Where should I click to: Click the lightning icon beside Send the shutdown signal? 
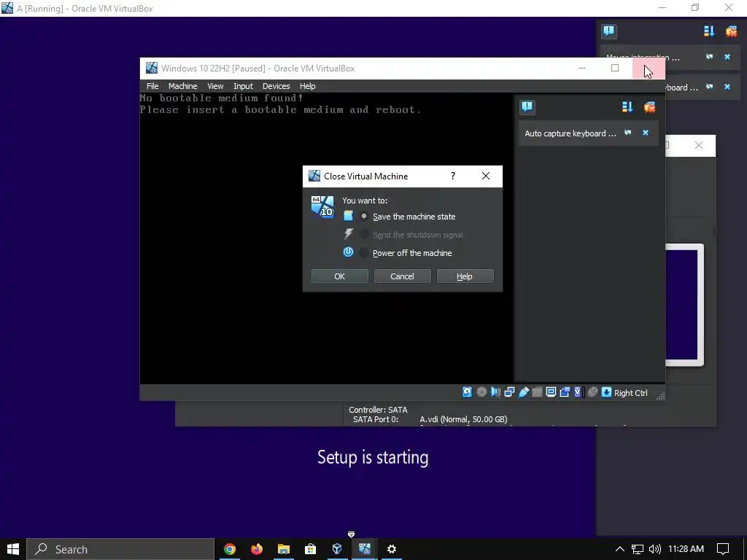(348, 234)
